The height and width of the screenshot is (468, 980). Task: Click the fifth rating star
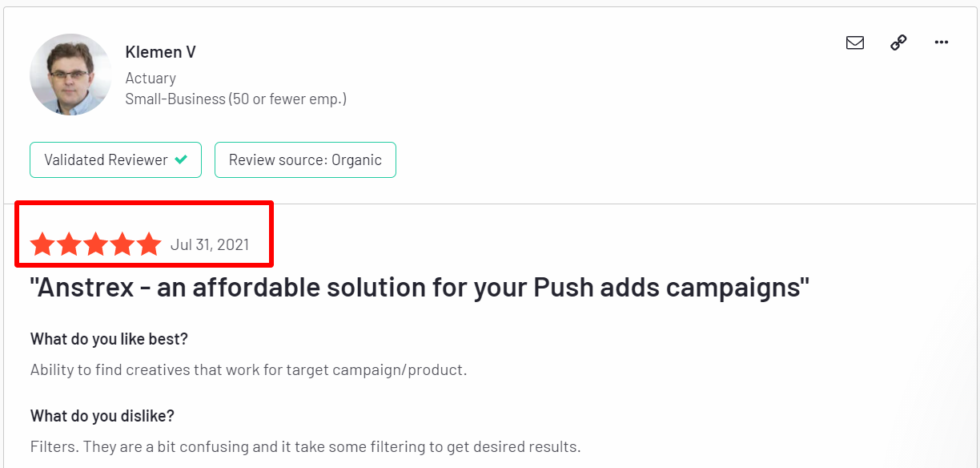[x=149, y=244]
